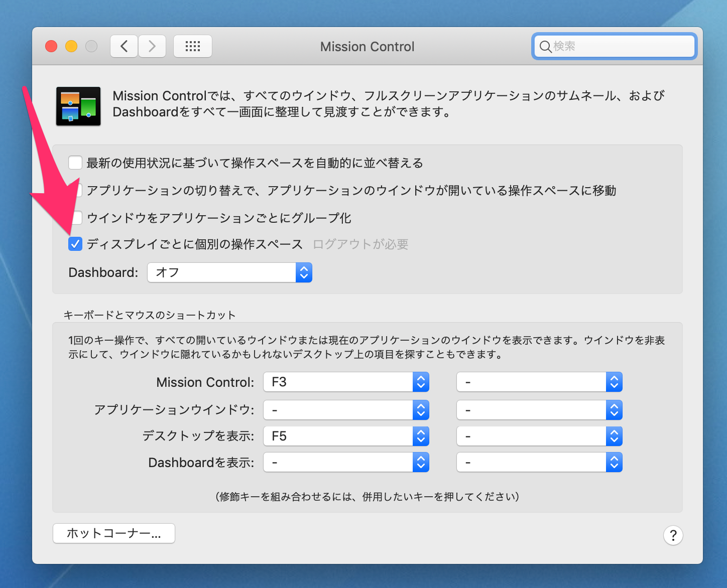The width and height of the screenshot is (727, 588).
Task: Click the Mission Control window title
Action: point(368,47)
